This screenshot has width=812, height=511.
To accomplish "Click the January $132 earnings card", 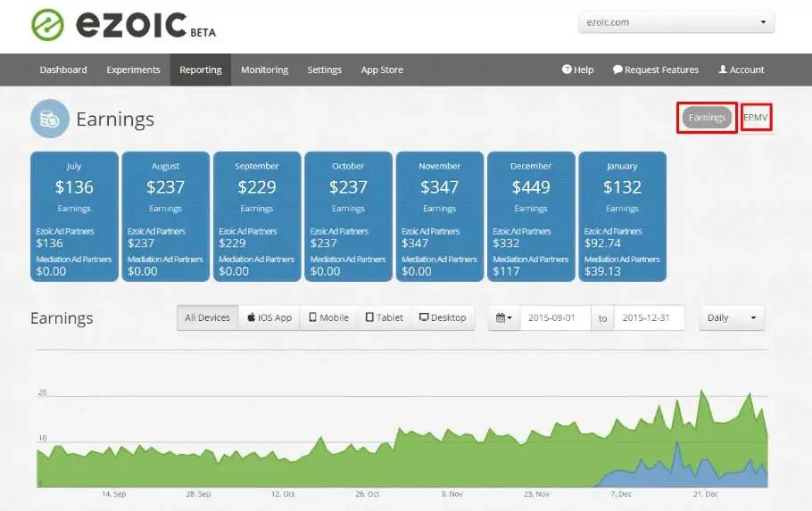I will tap(623, 217).
